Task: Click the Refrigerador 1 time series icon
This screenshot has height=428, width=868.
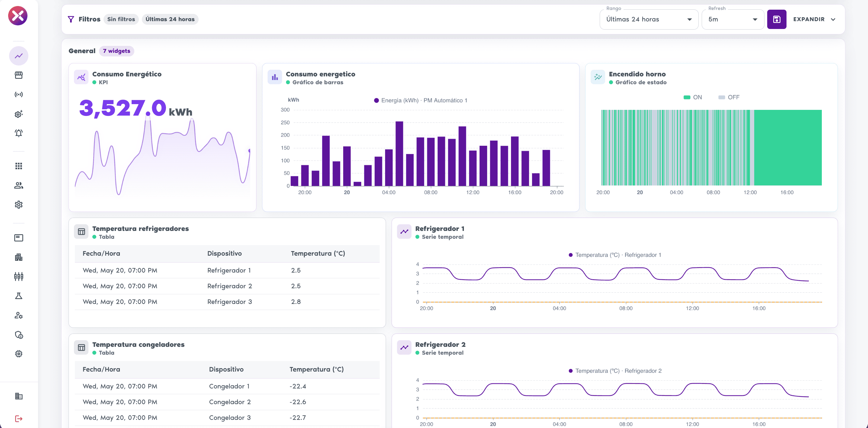Action: (404, 232)
